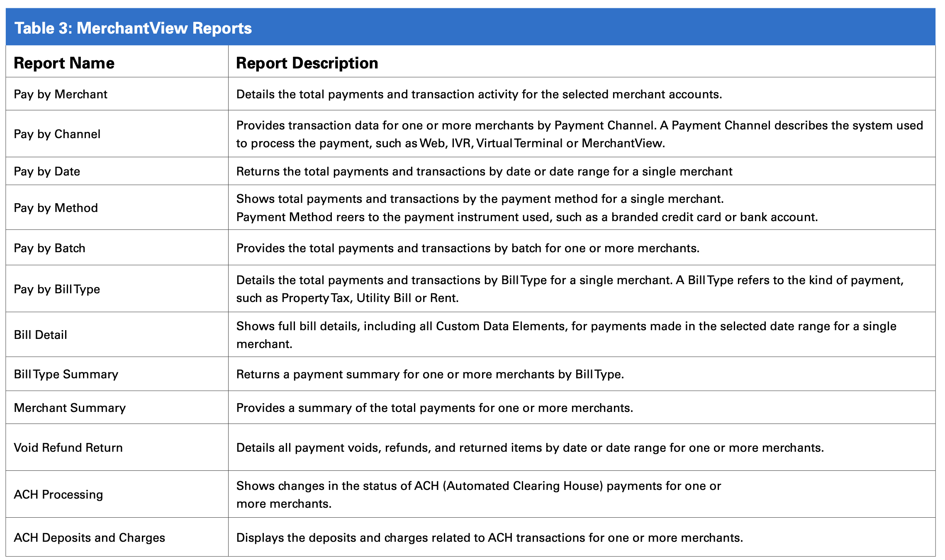Screen dimensions: 945x560
Task: Select the Pay by Batch row label
Action: [49, 248]
